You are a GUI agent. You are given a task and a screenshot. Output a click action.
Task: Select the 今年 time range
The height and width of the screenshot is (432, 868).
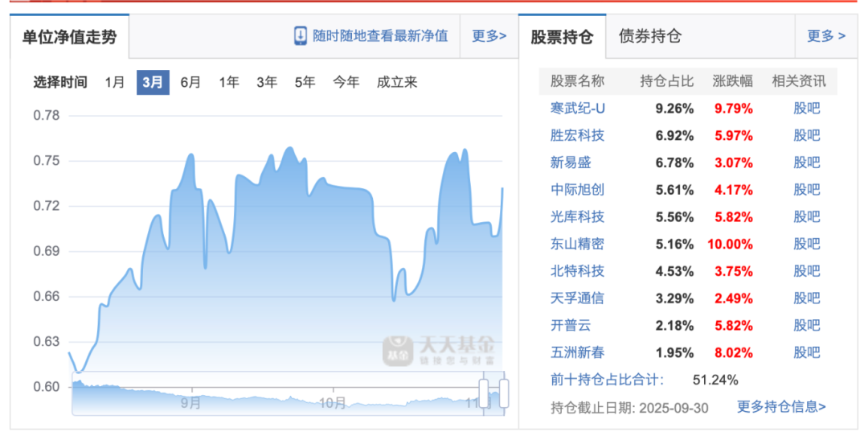[x=346, y=83]
